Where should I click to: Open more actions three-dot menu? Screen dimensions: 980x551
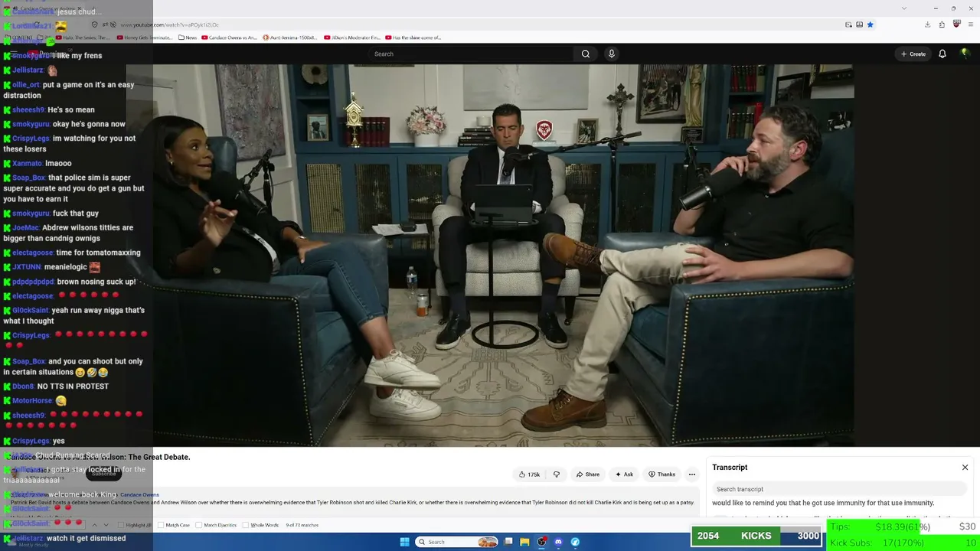[692, 474]
